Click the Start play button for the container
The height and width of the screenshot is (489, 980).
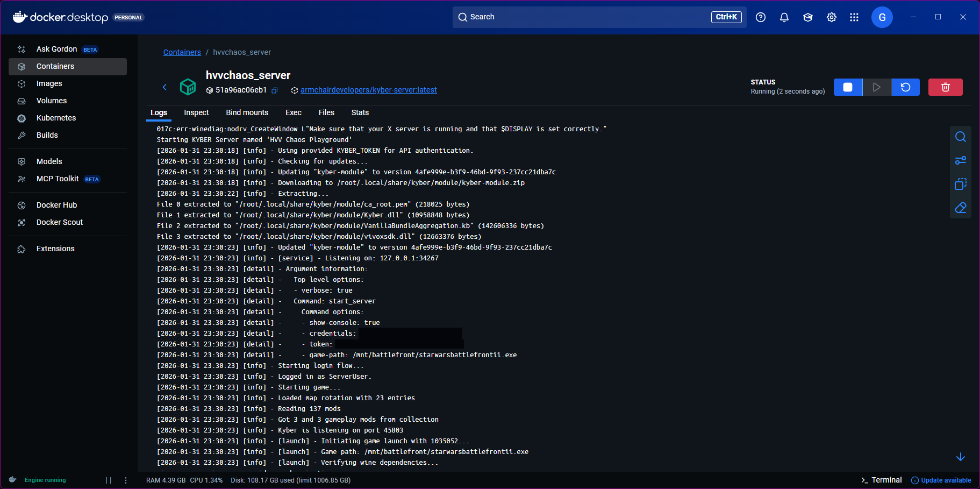coord(877,87)
